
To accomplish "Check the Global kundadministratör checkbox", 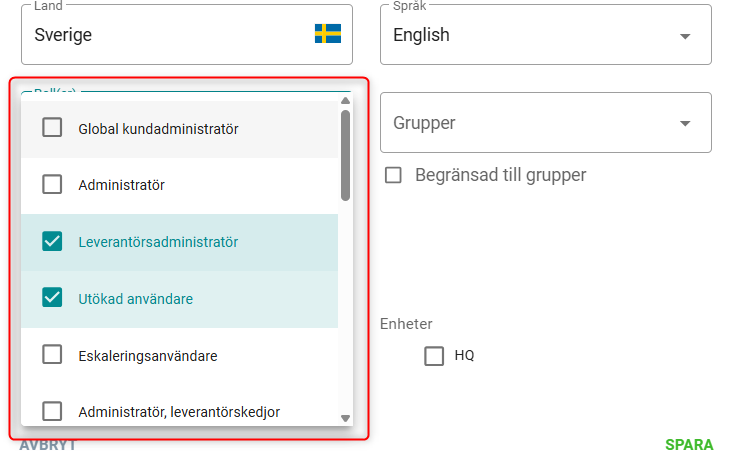I will [52, 128].
